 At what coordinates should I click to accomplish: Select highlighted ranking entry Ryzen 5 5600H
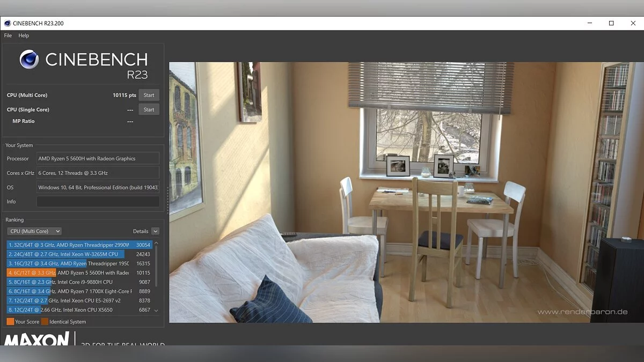(x=79, y=272)
